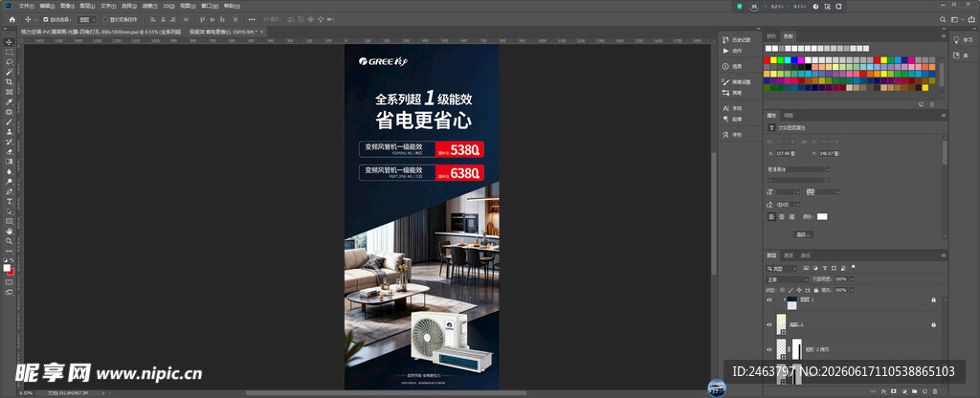Viewport: 980px width, 398px height.
Task: Hide the 矩形 2 拷贝 layer eye
Action: point(769,349)
